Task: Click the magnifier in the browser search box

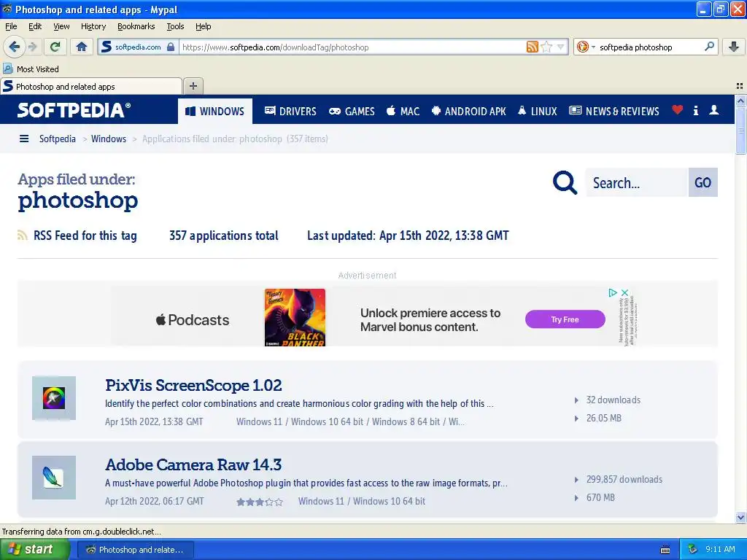Action: pos(709,47)
